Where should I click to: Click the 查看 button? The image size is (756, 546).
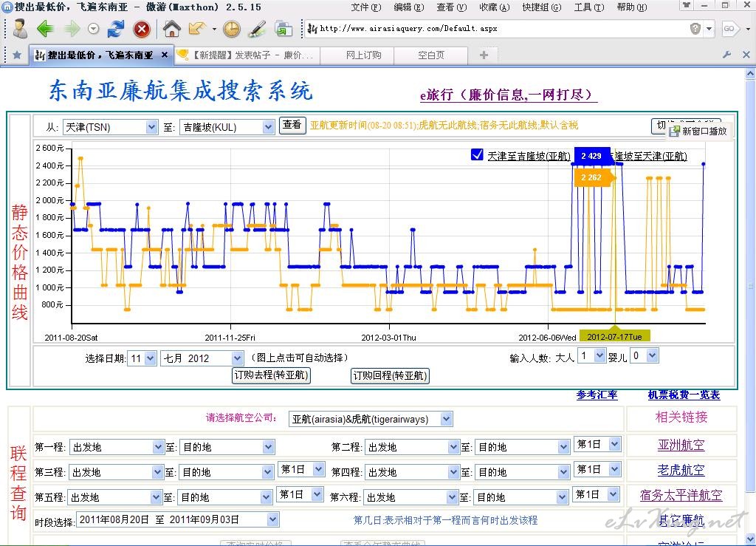(x=292, y=125)
